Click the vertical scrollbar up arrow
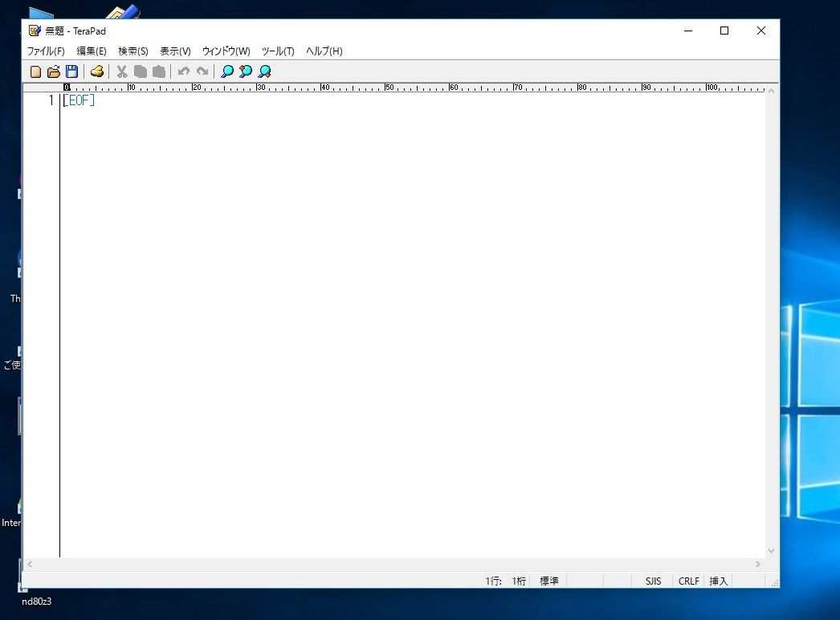840x620 pixels. click(772, 91)
